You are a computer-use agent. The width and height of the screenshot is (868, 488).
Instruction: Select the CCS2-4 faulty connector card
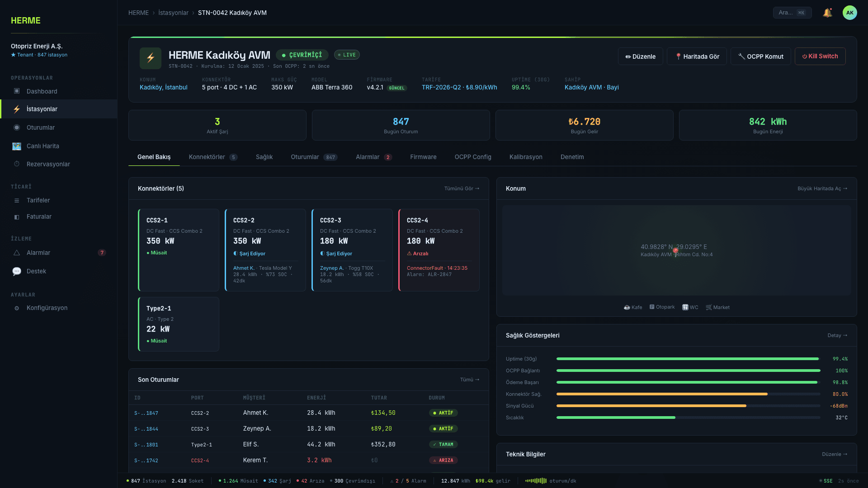439,250
